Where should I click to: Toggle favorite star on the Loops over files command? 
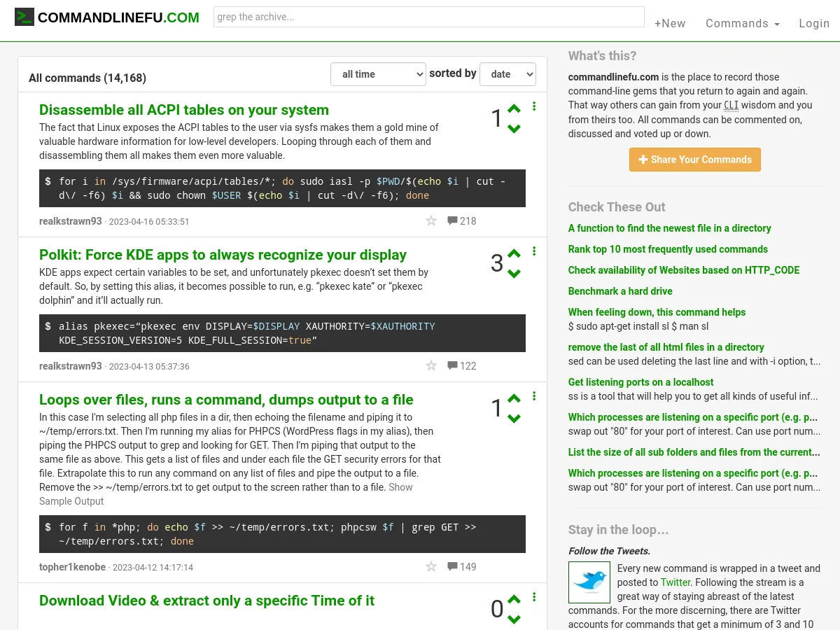click(431, 567)
